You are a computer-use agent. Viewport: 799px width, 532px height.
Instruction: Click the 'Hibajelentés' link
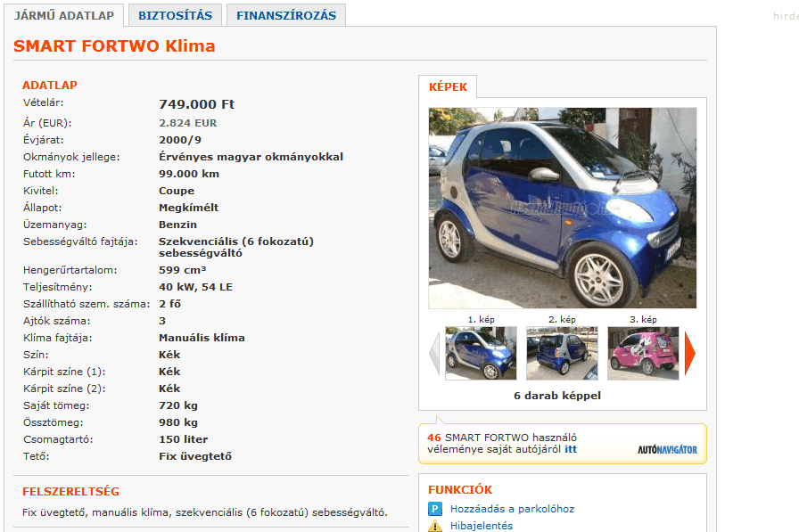[x=482, y=526]
